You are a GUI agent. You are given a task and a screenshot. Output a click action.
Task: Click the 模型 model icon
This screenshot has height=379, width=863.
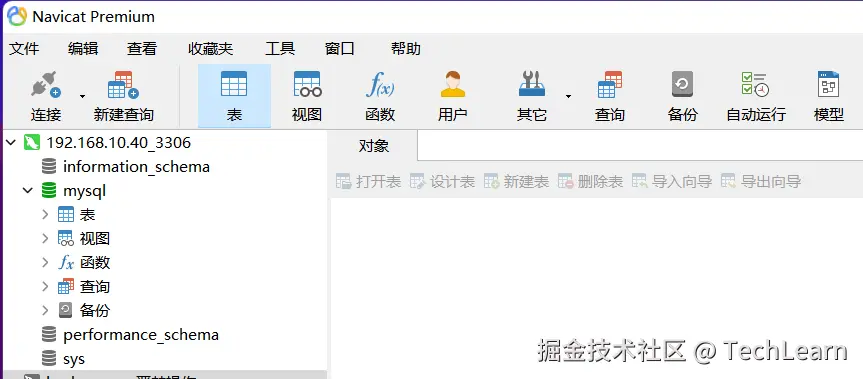[x=828, y=84]
